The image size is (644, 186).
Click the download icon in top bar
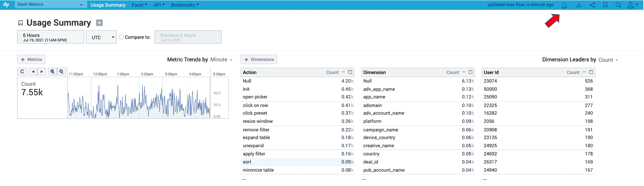tap(579, 5)
